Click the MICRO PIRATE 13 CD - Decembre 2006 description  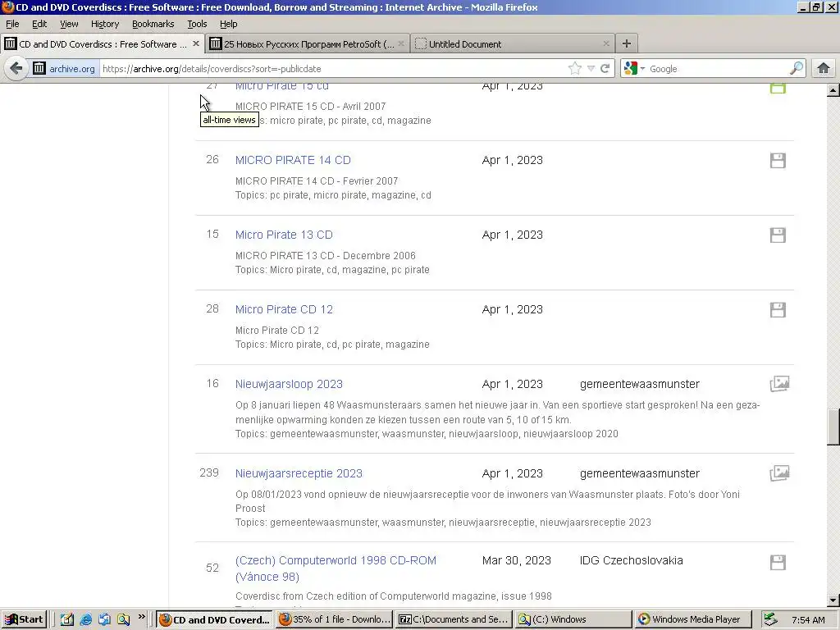[x=325, y=256]
